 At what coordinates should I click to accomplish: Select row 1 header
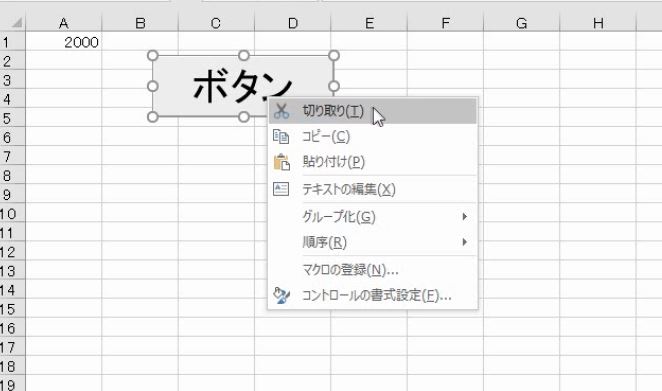tap(13, 42)
